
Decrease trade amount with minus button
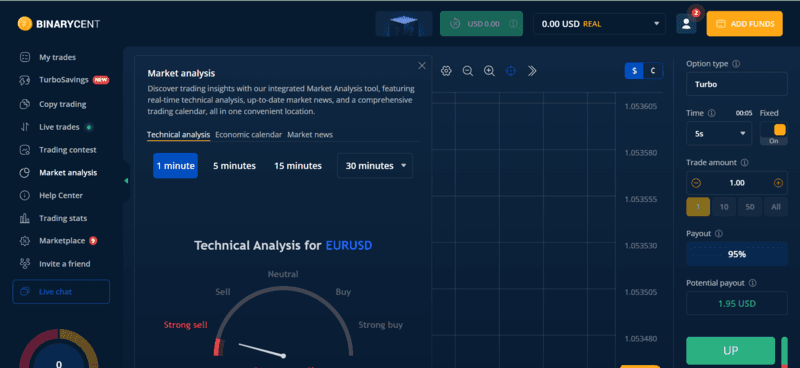click(696, 183)
